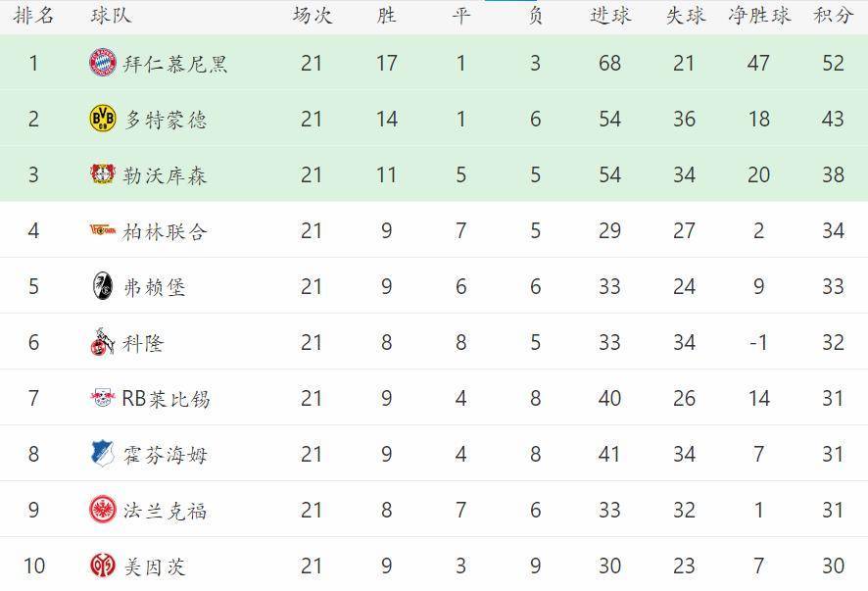The width and height of the screenshot is (868, 591).
Task: Click the Hoffenheim blue crest logo
Action: point(103,454)
